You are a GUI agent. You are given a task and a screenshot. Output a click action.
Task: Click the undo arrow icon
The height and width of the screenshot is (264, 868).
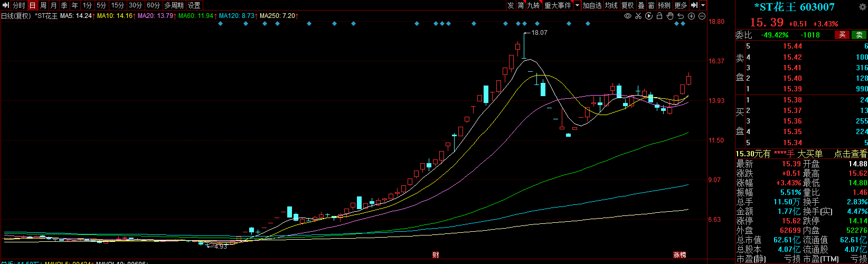pyautogui.click(x=681, y=16)
